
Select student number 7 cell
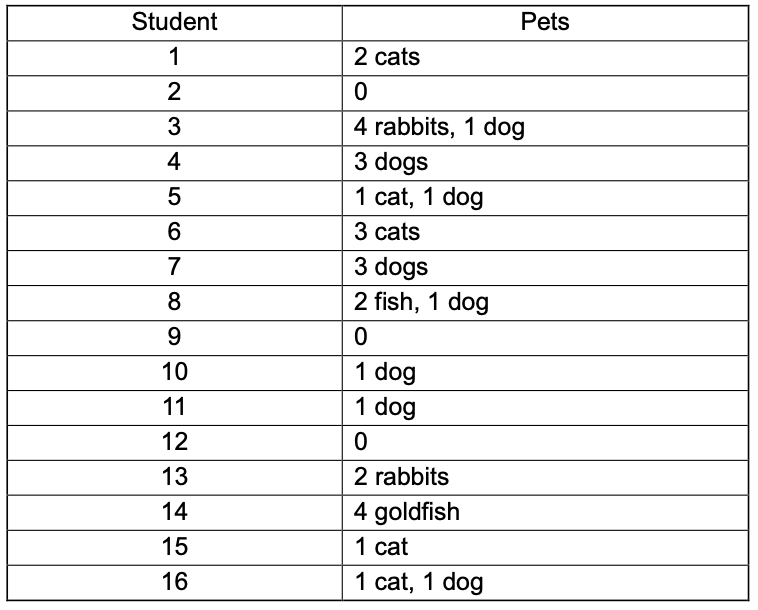[174, 267]
